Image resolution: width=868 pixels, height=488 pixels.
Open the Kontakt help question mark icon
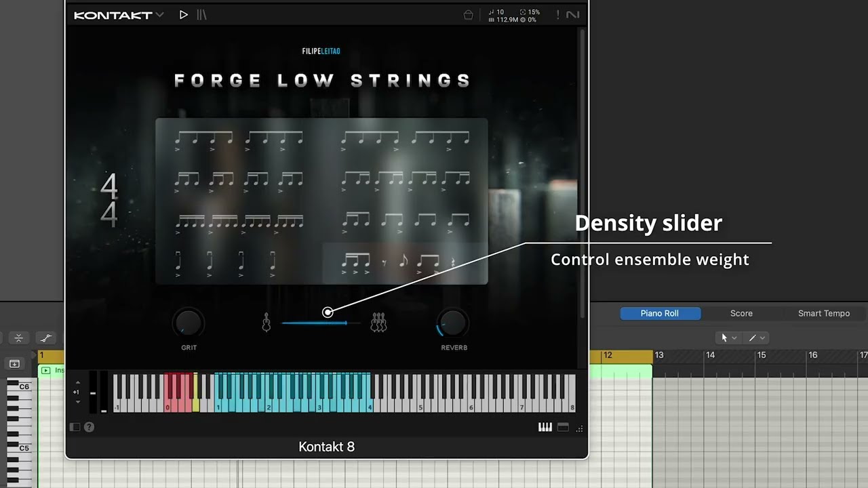89,427
